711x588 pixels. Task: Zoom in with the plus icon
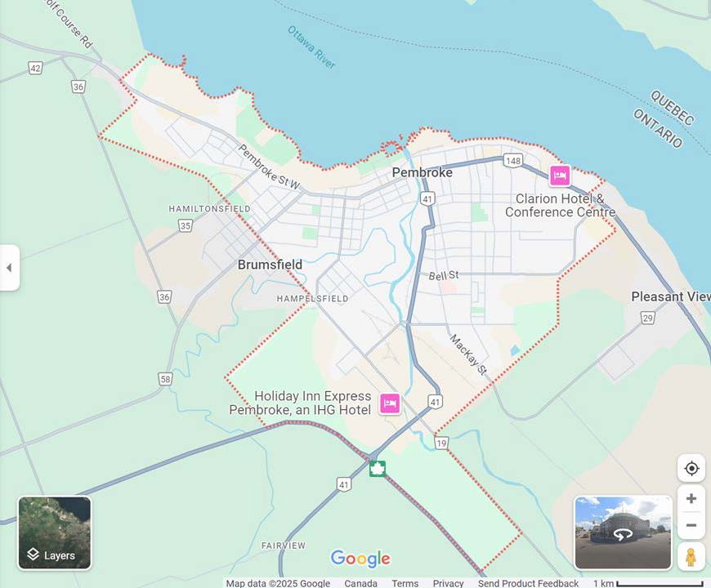691,498
